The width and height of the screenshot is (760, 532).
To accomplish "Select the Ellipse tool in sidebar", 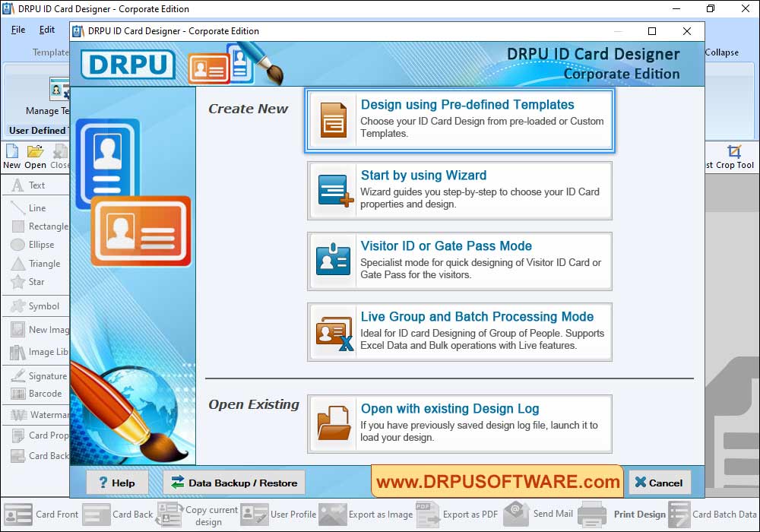I will tap(33, 245).
